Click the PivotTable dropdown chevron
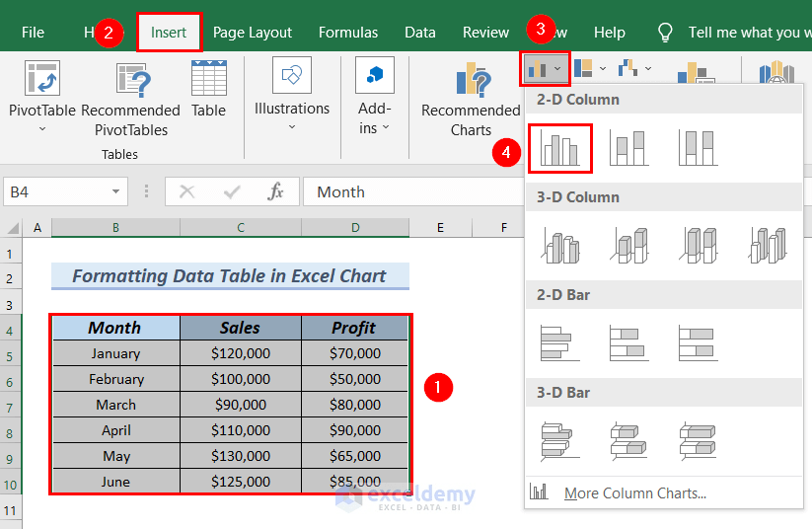Viewport: 812px width, 529px height. [42, 128]
